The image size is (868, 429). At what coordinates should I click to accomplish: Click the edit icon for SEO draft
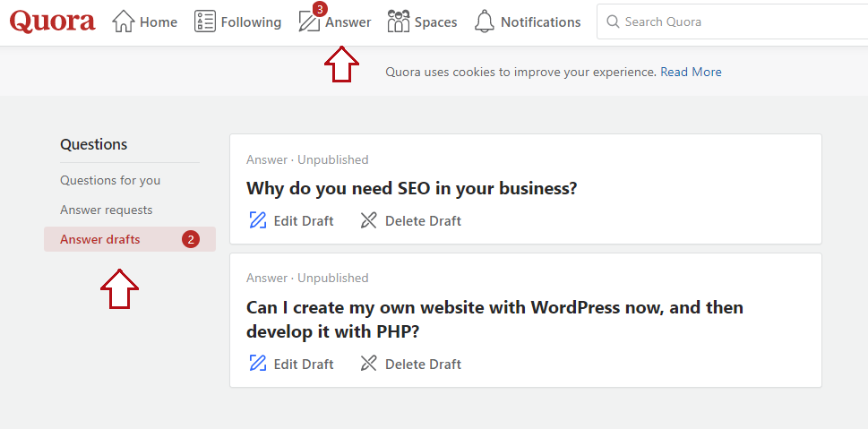(x=258, y=220)
